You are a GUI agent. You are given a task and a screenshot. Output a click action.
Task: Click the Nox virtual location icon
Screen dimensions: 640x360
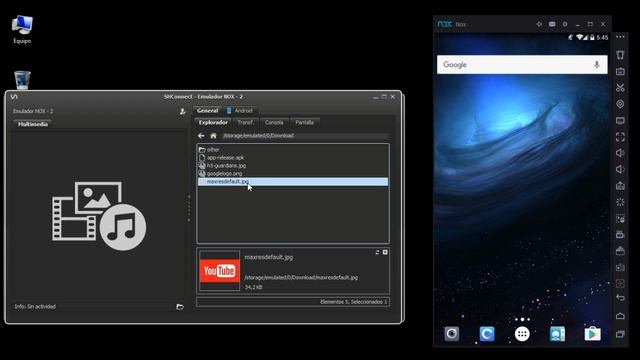pyautogui.click(x=620, y=104)
